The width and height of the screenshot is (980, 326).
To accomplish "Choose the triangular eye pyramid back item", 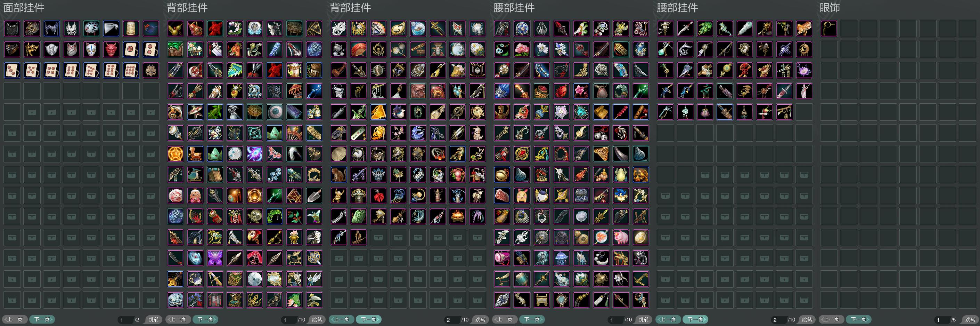I will click(x=314, y=29).
